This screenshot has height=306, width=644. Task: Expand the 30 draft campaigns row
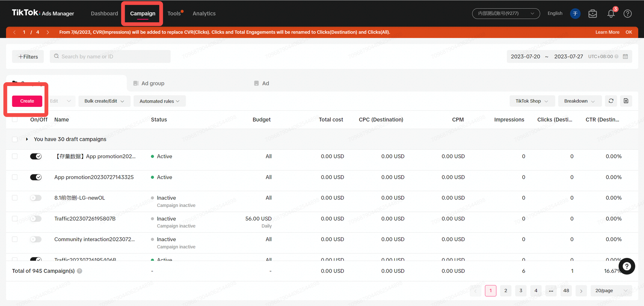[x=27, y=139]
